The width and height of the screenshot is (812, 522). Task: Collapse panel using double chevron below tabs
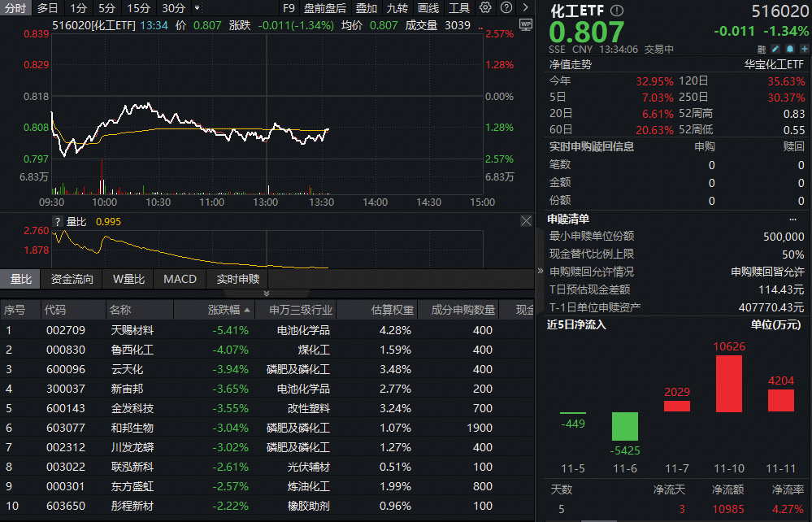(x=267, y=293)
